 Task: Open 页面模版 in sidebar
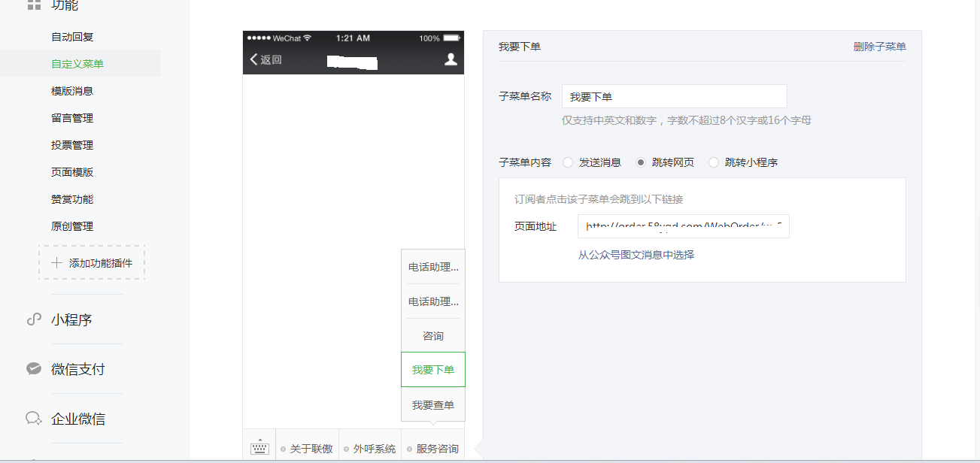[x=72, y=172]
